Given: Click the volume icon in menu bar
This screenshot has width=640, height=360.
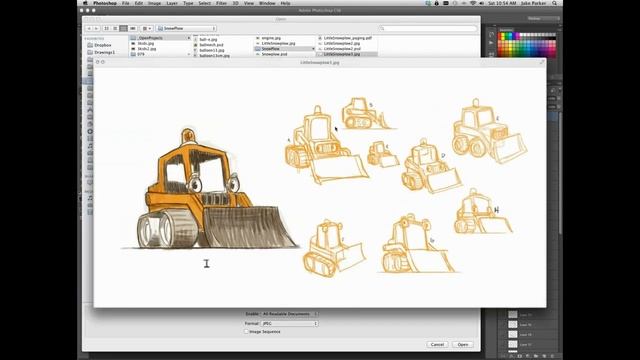Looking at the screenshot, I should [482, 3].
